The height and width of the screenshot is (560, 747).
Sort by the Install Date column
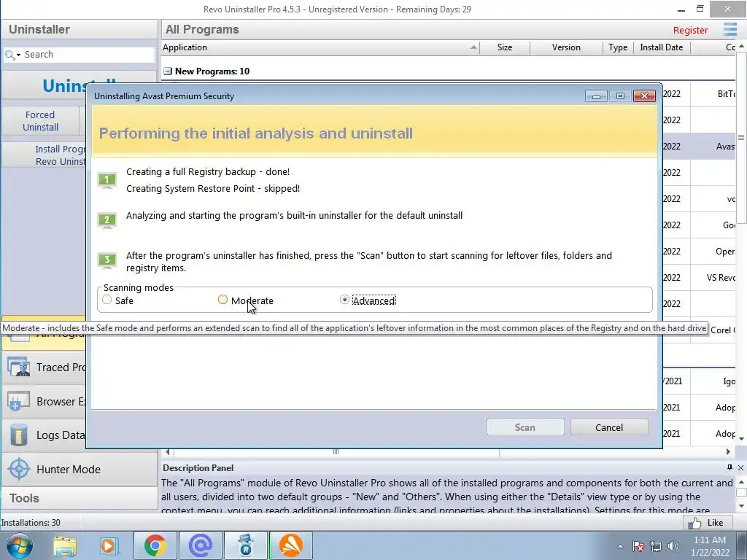click(x=661, y=47)
